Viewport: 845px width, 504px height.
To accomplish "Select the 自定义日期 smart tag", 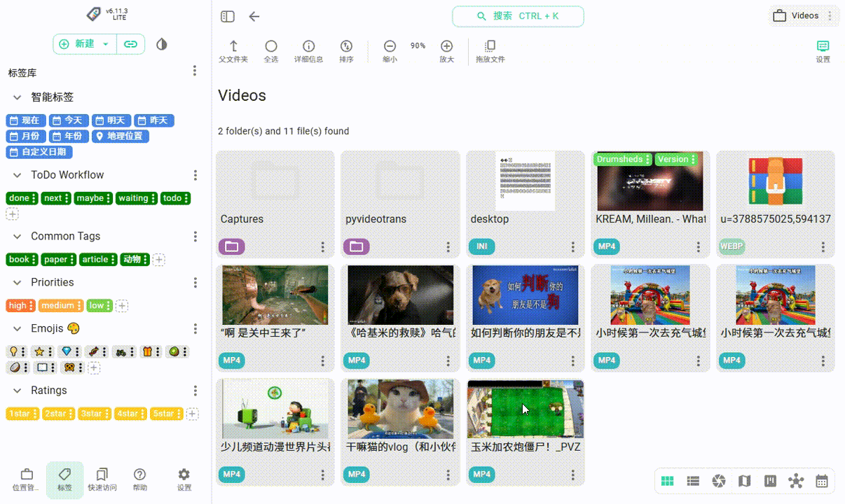I will (x=39, y=152).
